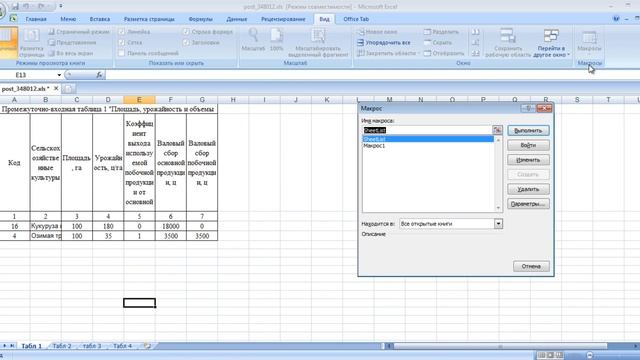640x360 pixels.
Task: Click the ribbon Help icon
Action: (616, 19)
